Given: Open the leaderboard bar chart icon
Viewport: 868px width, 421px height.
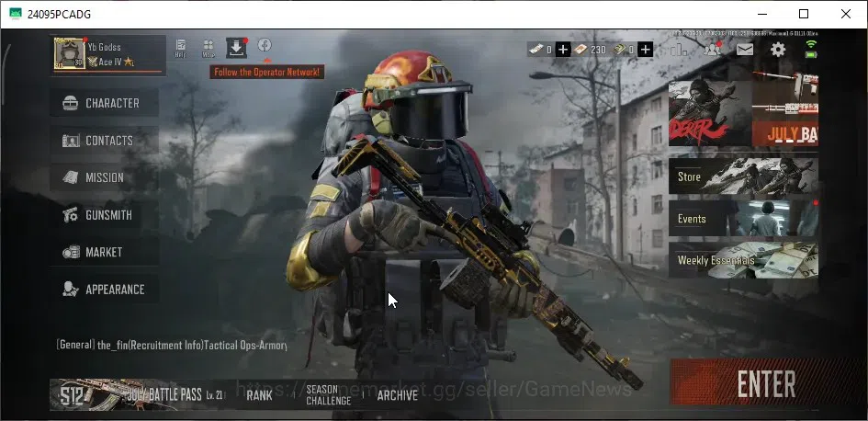Looking at the screenshot, I should [679, 50].
